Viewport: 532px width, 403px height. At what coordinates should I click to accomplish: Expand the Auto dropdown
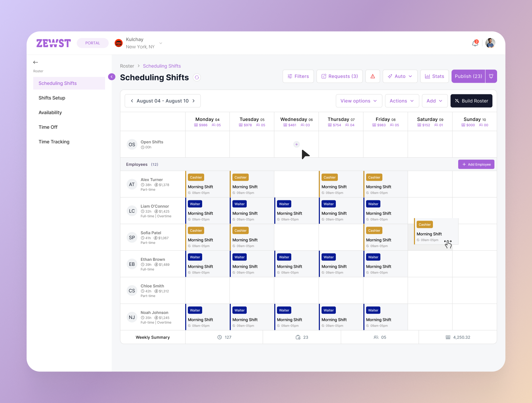point(400,76)
